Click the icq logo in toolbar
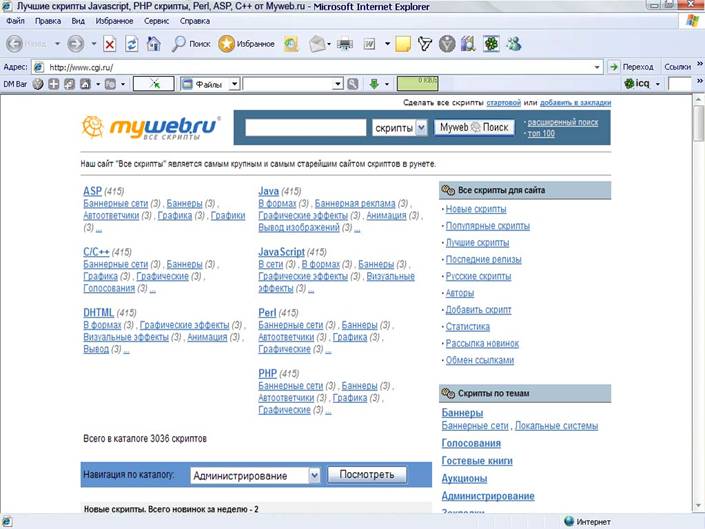This screenshot has width=705, height=529. pyautogui.click(x=637, y=84)
